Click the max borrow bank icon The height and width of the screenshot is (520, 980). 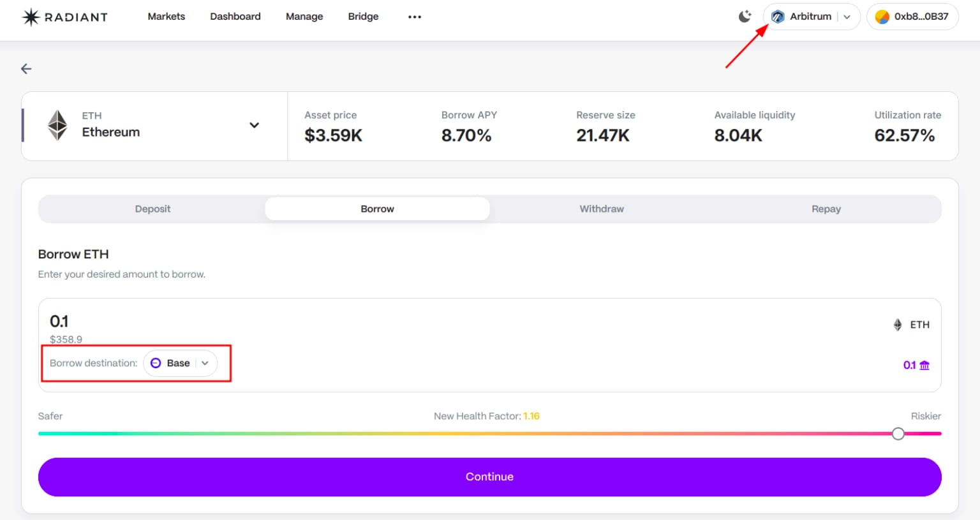[x=924, y=365]
